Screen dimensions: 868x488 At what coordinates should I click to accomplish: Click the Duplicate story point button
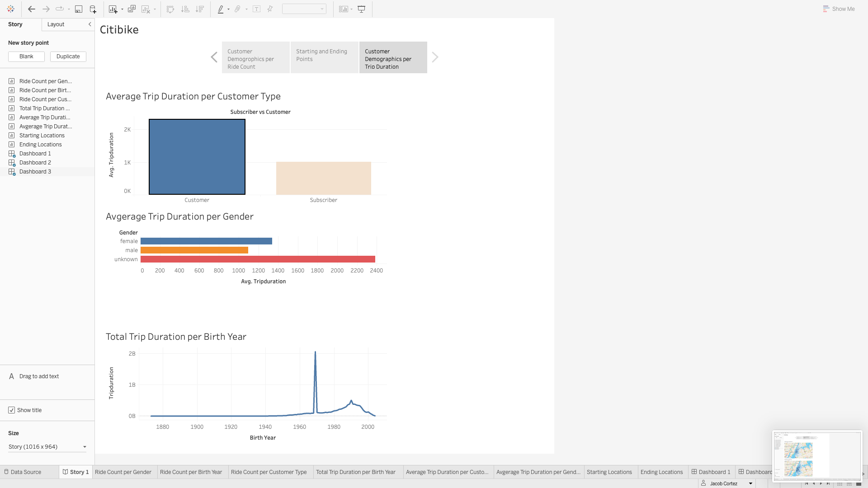point(68,56)
